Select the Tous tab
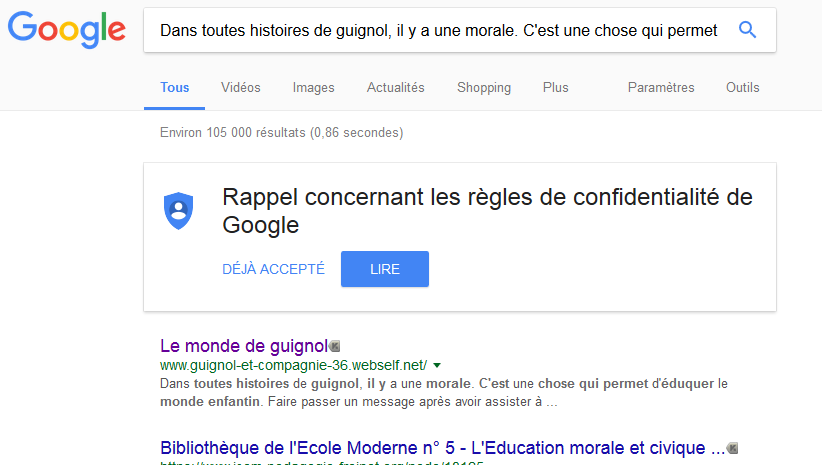The width and height of the screenshot is (822, 465). click(x=175, y=88)
